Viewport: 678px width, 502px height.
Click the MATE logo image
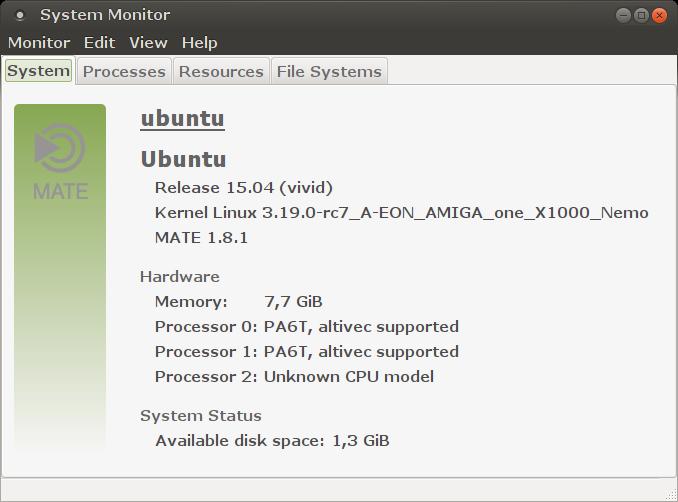click(60, 160)
